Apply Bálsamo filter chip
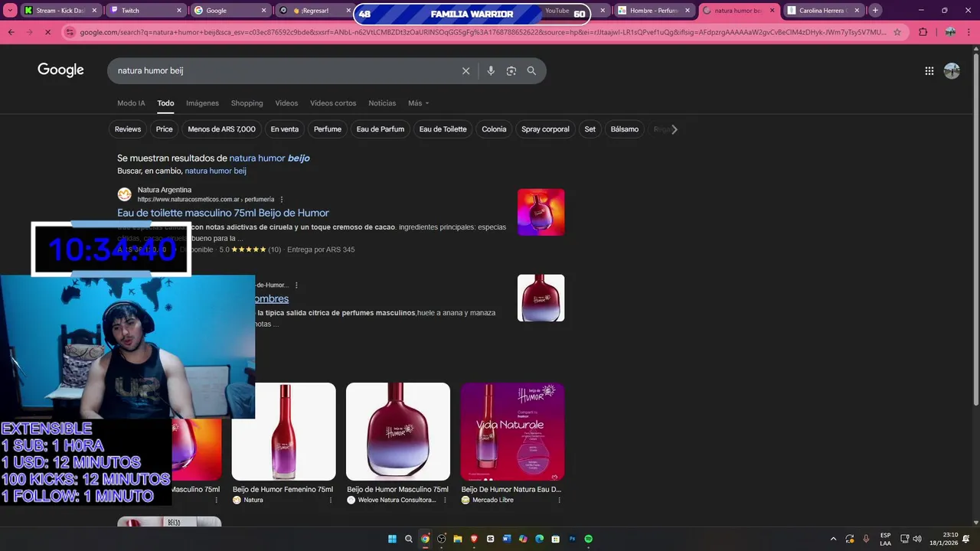Viewport: 980px width, 551px height. (x=625, y=129)
